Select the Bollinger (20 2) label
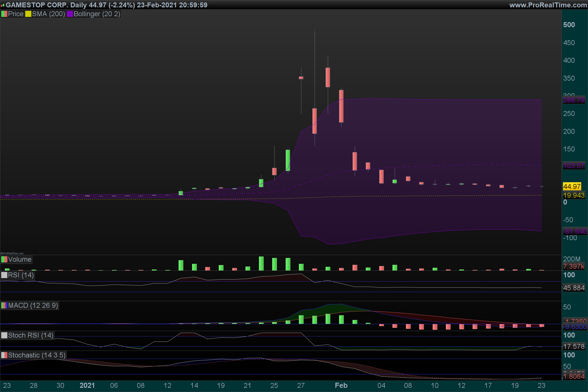The image size is (588, 392). coord(97,14)
